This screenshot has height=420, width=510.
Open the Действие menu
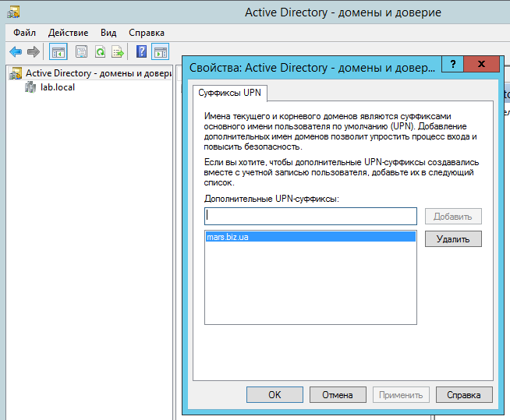point(68,33)
